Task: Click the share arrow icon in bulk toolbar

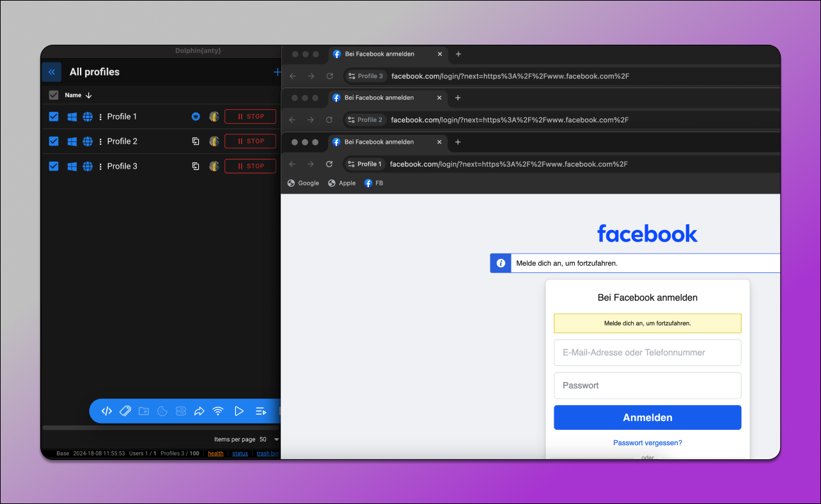Action: 199,411
